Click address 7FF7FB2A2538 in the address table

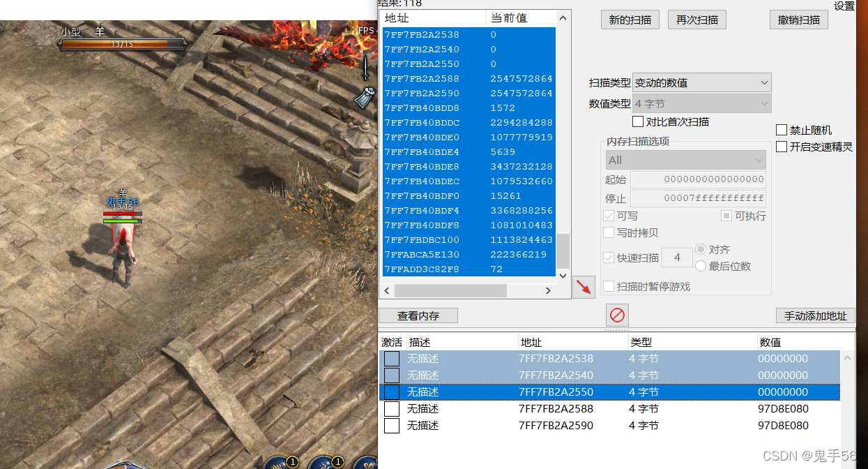pos(556,359)
